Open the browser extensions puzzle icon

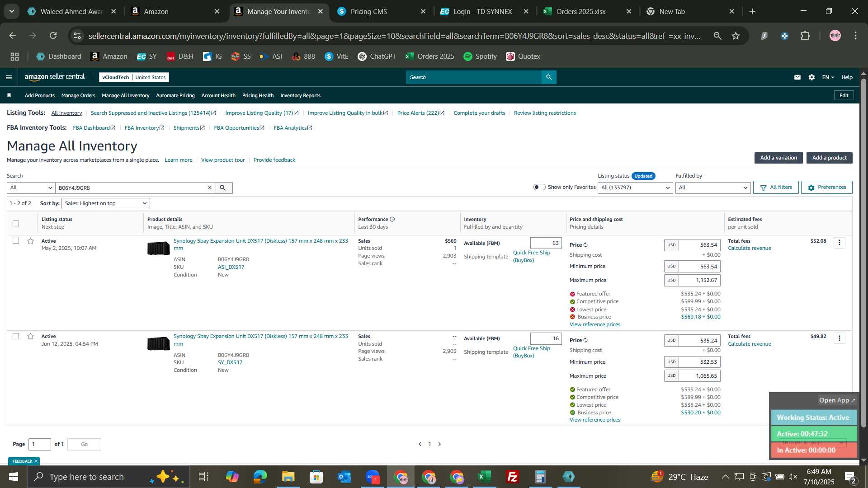[x=805, y=36]
